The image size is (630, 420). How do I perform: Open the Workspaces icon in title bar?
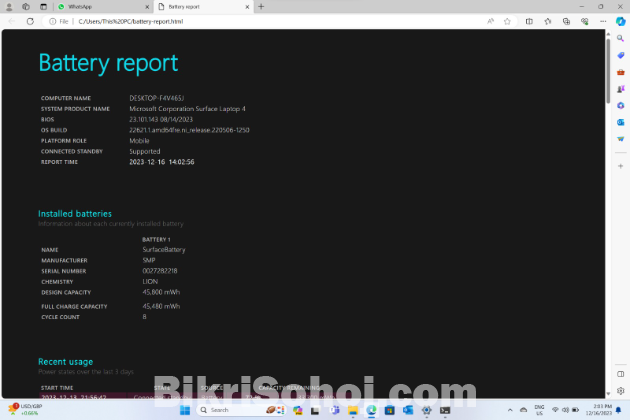[26, 7]
